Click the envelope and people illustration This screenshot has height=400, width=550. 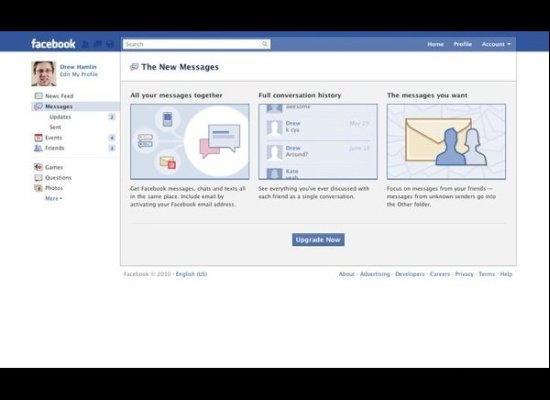(446, 142)
